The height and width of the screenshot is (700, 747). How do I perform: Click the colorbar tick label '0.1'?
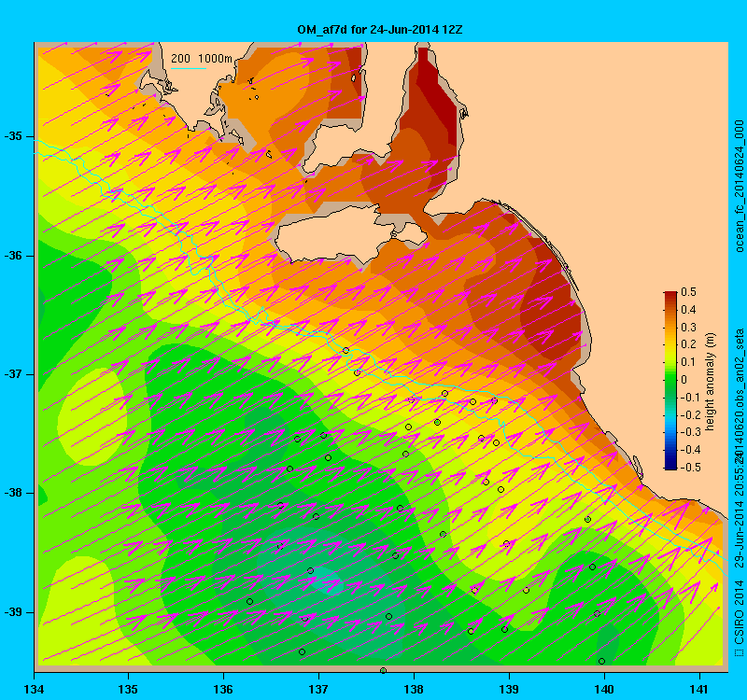tap(689, 362)
